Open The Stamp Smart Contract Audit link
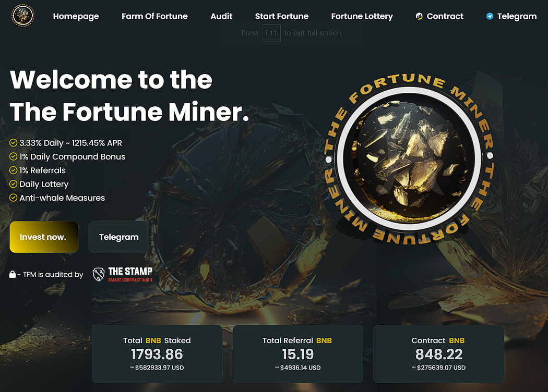548x392 pixels. click(123, 274)
